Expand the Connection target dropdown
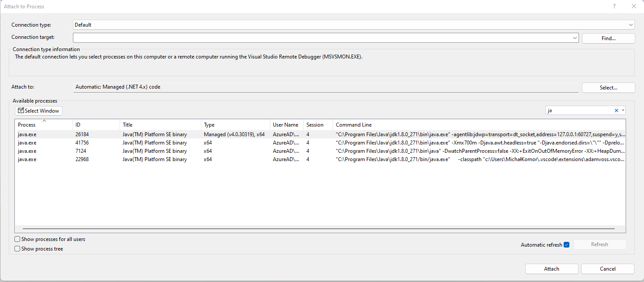 point(575,38)
